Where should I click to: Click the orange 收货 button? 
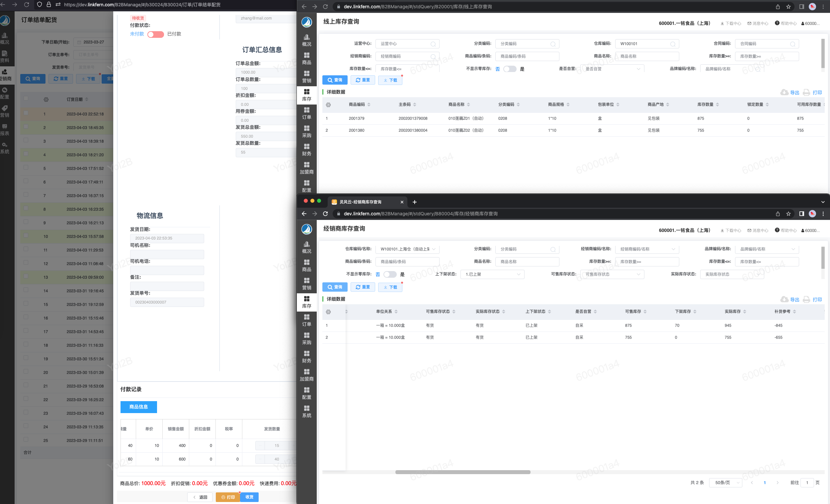click(249, 497)
